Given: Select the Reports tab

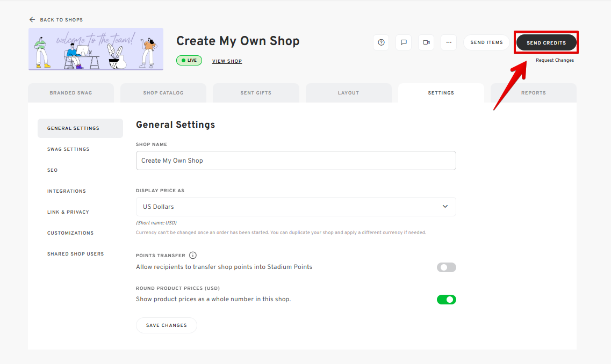Looking at the screenshot, I should (x=533, y=93).
